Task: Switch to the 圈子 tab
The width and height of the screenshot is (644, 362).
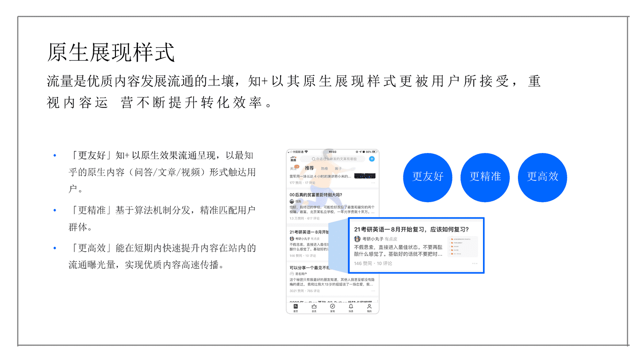Action: [338, 169]
